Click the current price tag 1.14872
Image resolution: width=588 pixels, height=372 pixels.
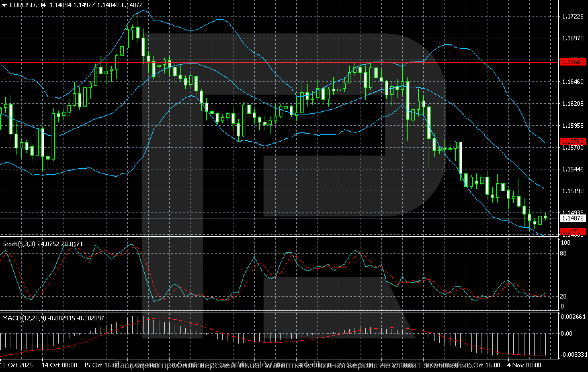click(x=574, y=218)
